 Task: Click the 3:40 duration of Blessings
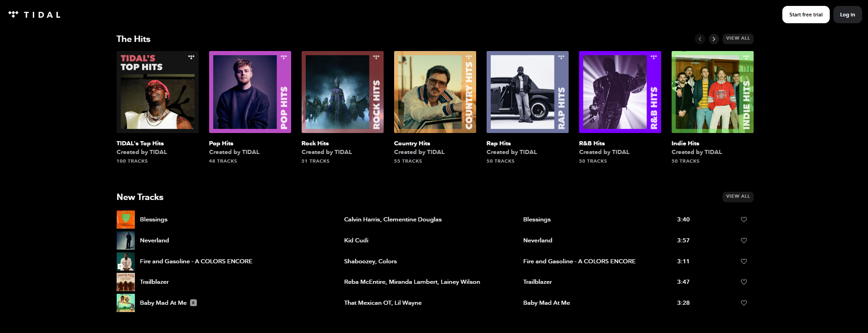(683, 220)
